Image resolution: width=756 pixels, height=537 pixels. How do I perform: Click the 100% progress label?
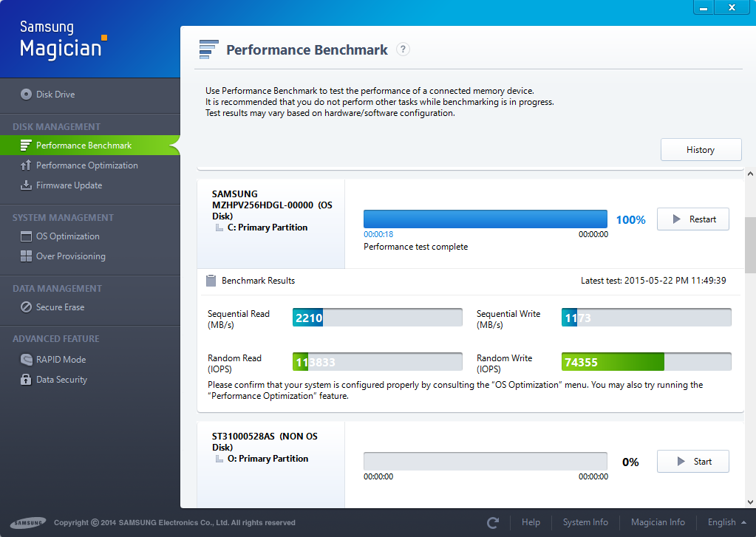pyautogui.click(x=630, y=220)
